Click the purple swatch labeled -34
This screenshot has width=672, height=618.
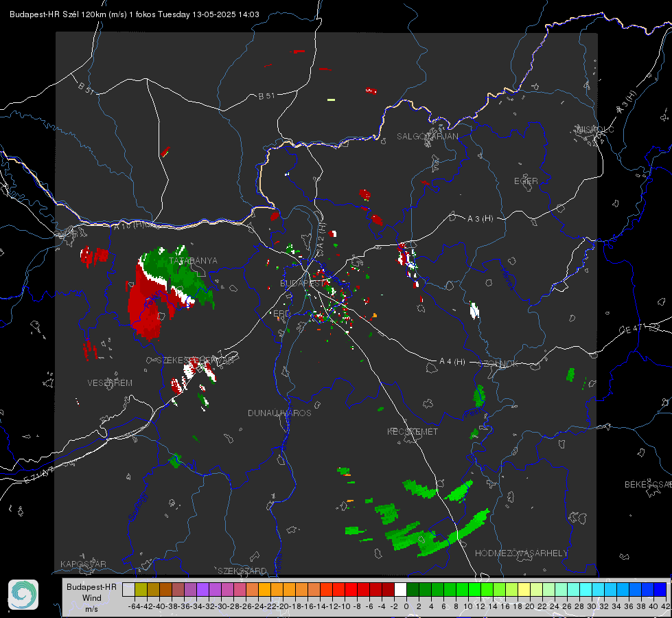point(202,590)
